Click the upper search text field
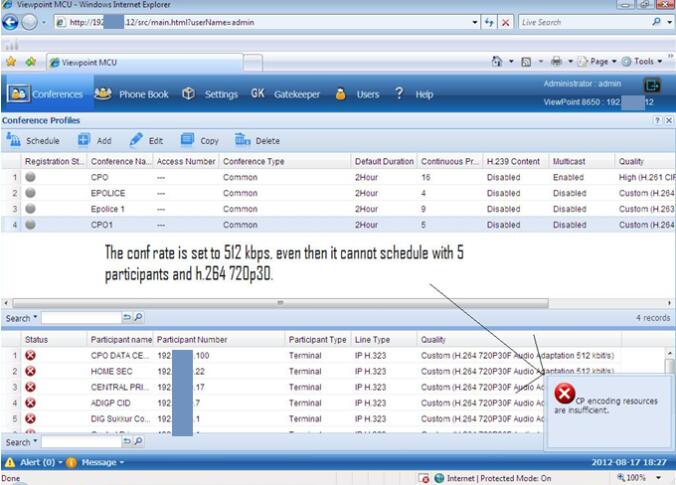This screenshot has width=676, height=485. [x=80, y=318]
